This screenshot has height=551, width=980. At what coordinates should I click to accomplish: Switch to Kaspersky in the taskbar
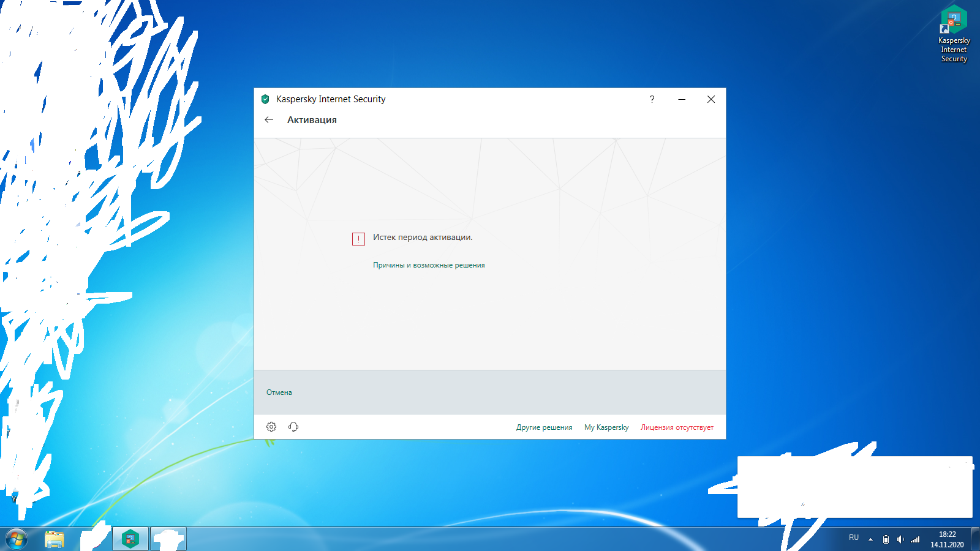[130, 539]
